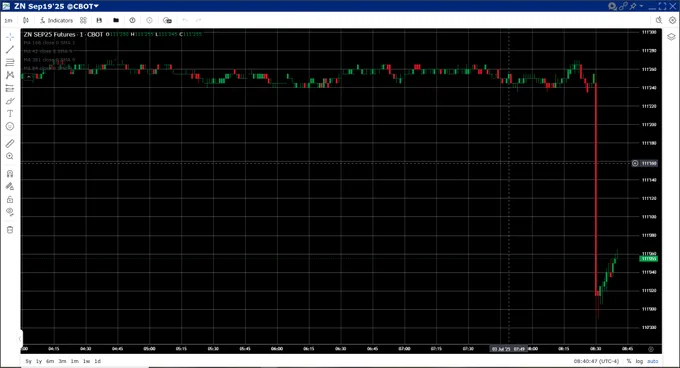This screenshot has height=368, width=680.
Task: Select the forecasting and measurement tool
Action: coord(10,88)
